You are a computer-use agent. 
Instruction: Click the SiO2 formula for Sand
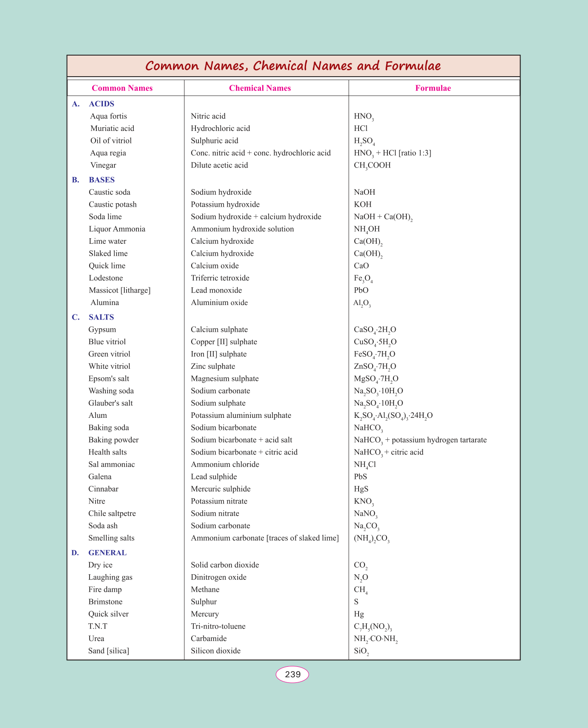pyautogui.click(x=361, y=651)
